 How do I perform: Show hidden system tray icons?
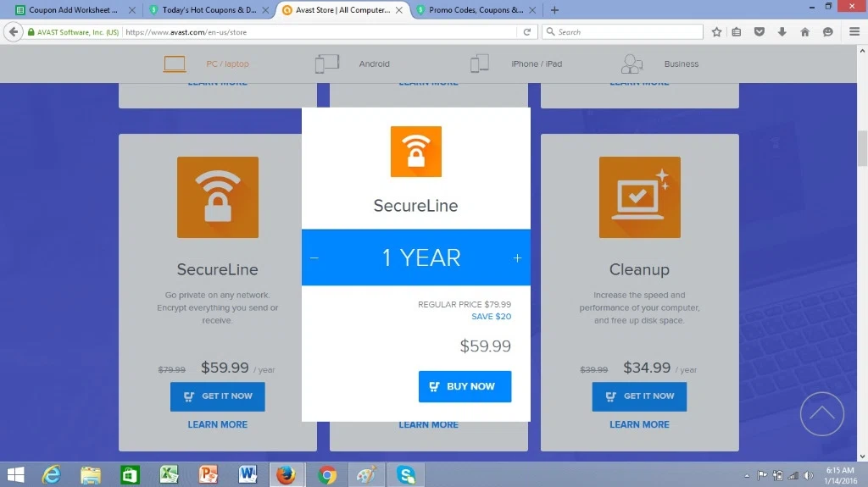[x=747, y=475]
